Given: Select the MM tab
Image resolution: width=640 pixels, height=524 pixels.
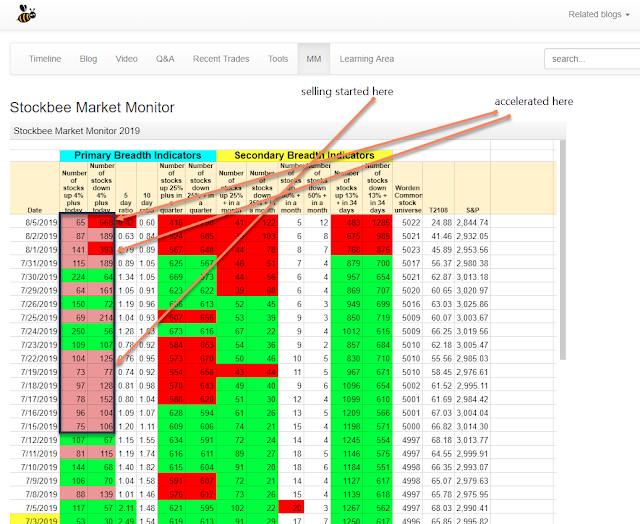Looking at the screenshot, I should (313, 59).
